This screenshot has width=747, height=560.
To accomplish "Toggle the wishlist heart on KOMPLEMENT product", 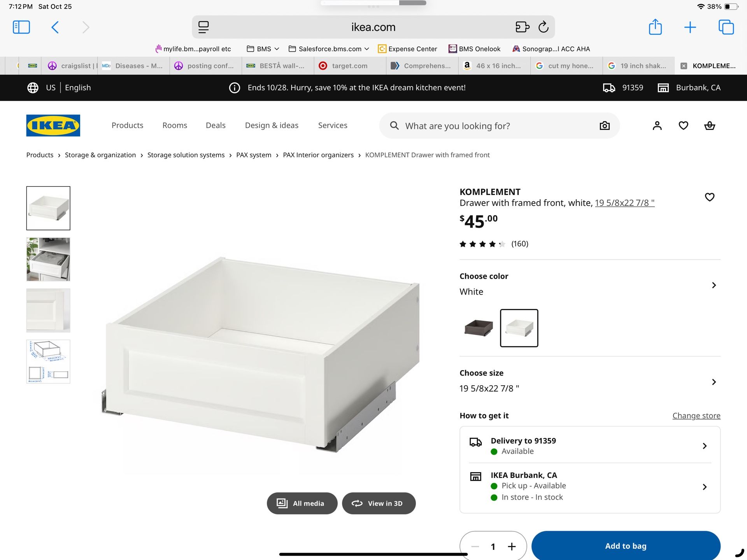I will tap(710, 197).
